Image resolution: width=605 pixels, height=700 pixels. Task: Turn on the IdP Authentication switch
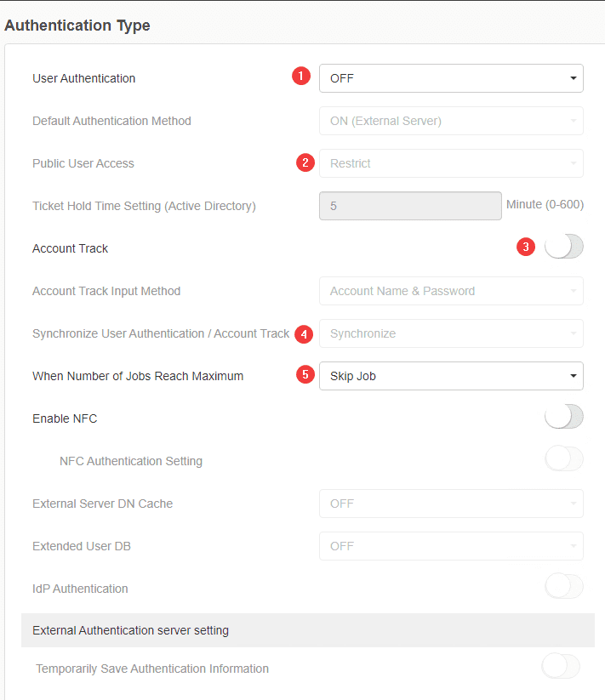point(563,587)
